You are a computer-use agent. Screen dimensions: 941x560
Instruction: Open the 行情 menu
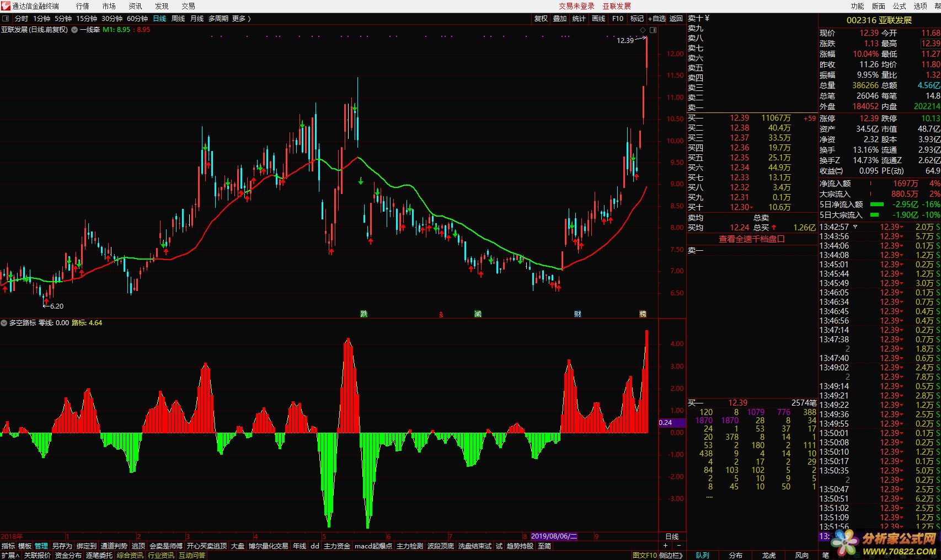tap(83, 6)
